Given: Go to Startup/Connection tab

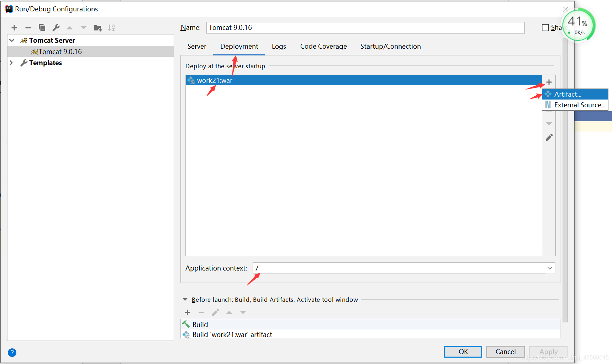Looking at the screenshot, I should click(x=390, y=47).
